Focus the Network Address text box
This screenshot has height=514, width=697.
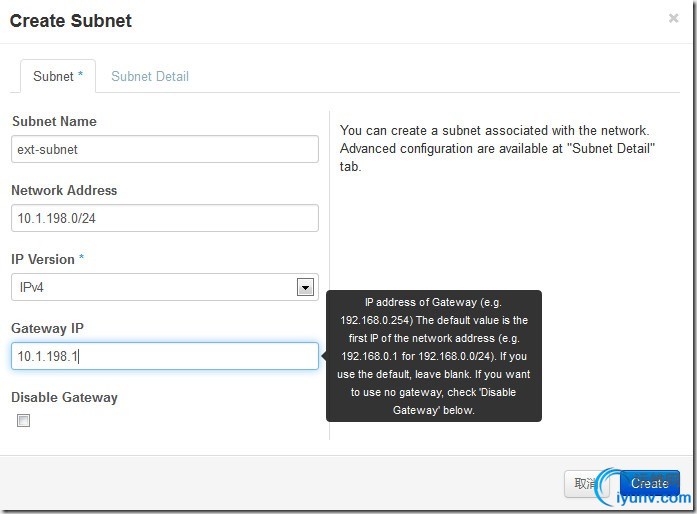pos(165,218)
